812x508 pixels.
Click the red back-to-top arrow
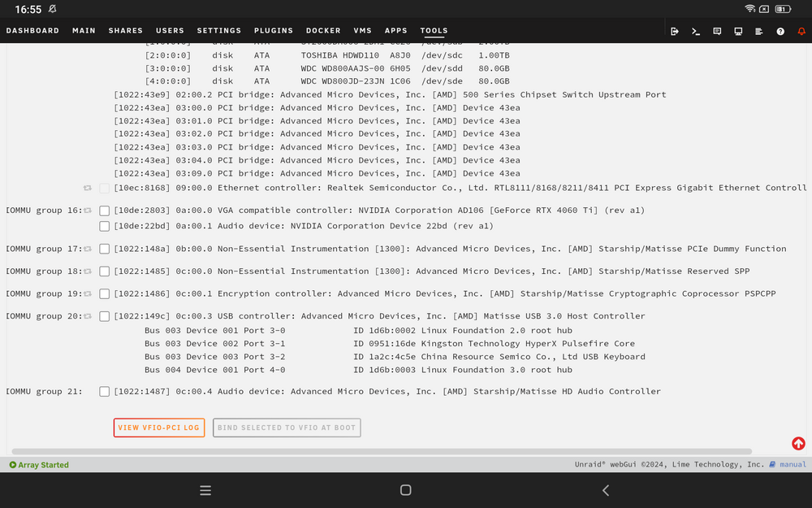pyautogui.click(x=798, y=443)
